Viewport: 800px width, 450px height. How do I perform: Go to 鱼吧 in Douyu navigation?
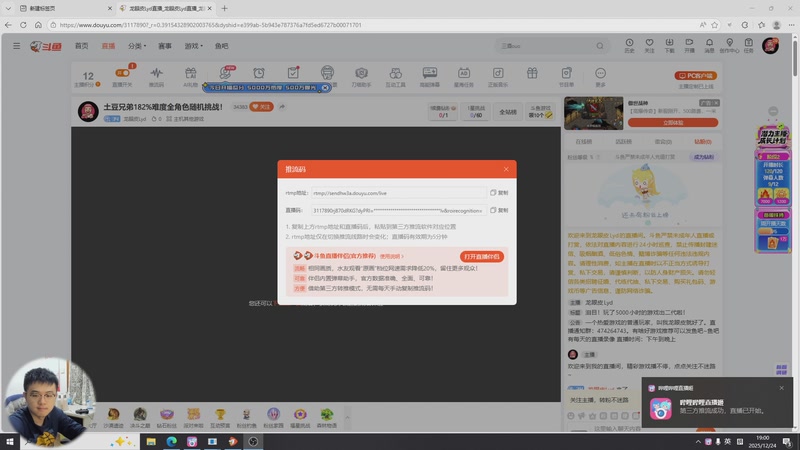pyautogui.click(x=221, y=46)
